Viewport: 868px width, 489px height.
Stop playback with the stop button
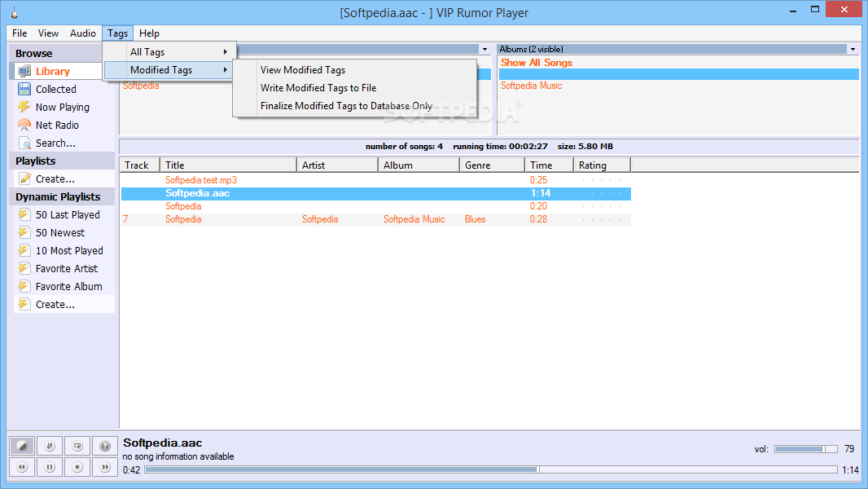click(x=77, y=467)
